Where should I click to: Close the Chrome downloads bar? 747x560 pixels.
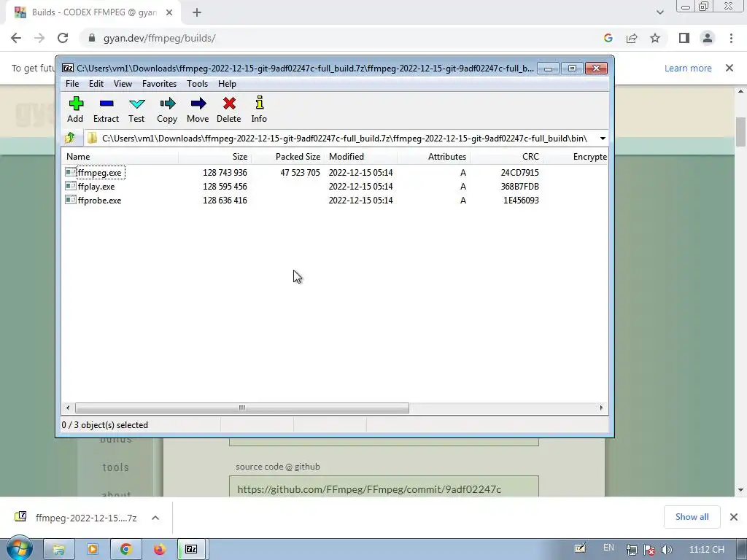point(734,517)
